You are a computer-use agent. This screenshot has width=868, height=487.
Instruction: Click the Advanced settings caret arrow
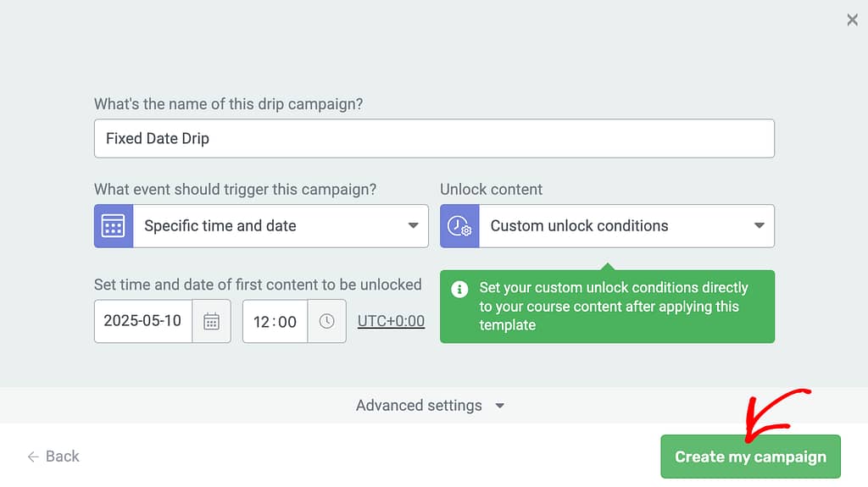[x=500, y=406]
